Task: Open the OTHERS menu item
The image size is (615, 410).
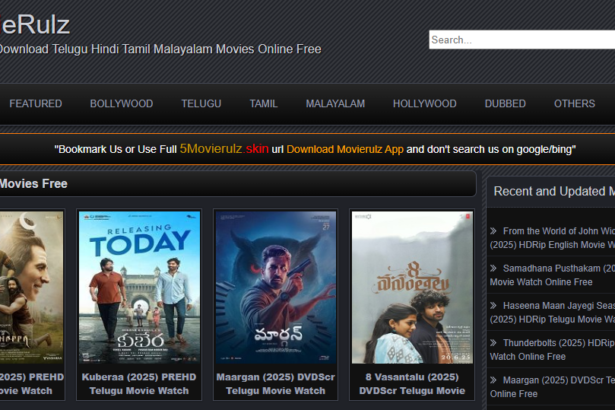Action: point(575,104)
